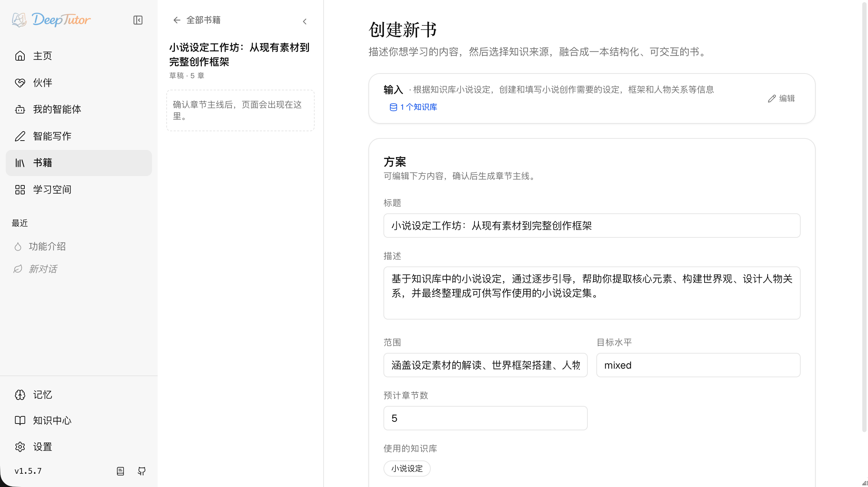Screen dimensions: 868x487
Task: Open recent item 新对话
Action: (x=43, y=269)
